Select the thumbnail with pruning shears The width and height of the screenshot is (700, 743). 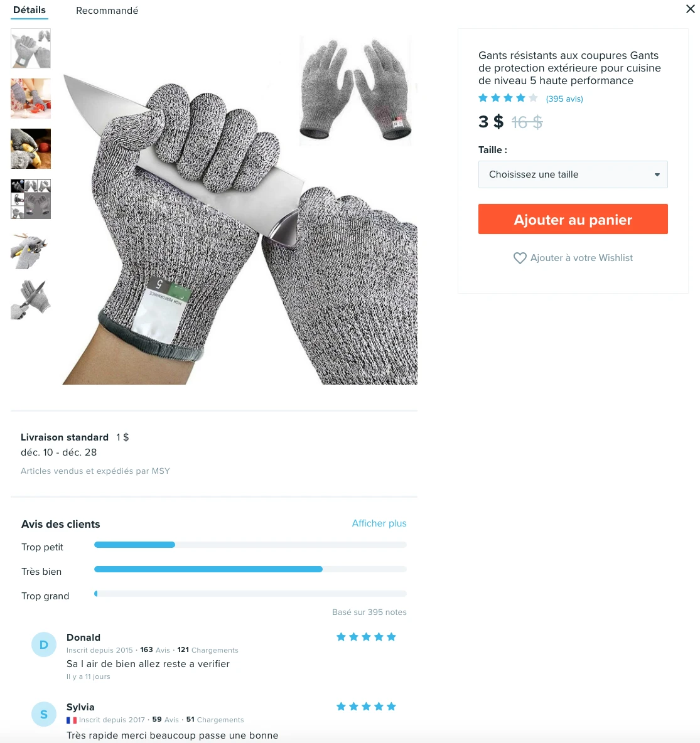31,249
